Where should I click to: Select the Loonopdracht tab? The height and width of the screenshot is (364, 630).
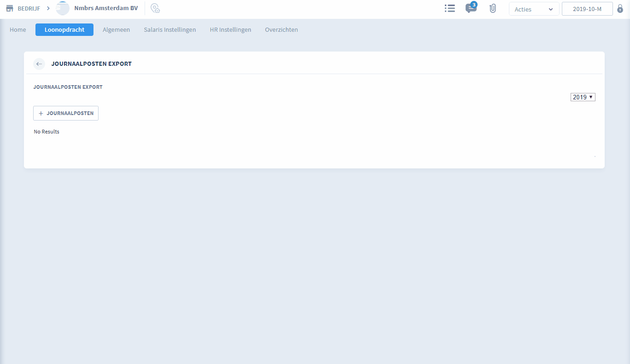point(64,29)
